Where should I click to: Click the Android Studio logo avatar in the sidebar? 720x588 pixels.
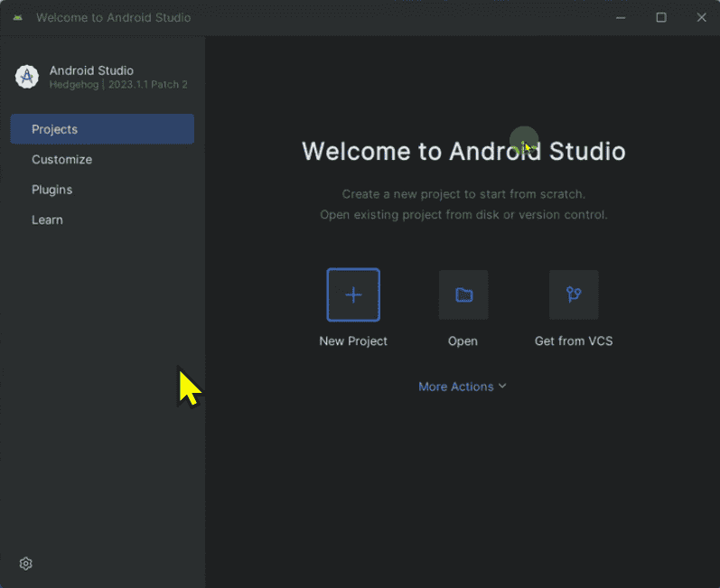[x=27, y=77]
